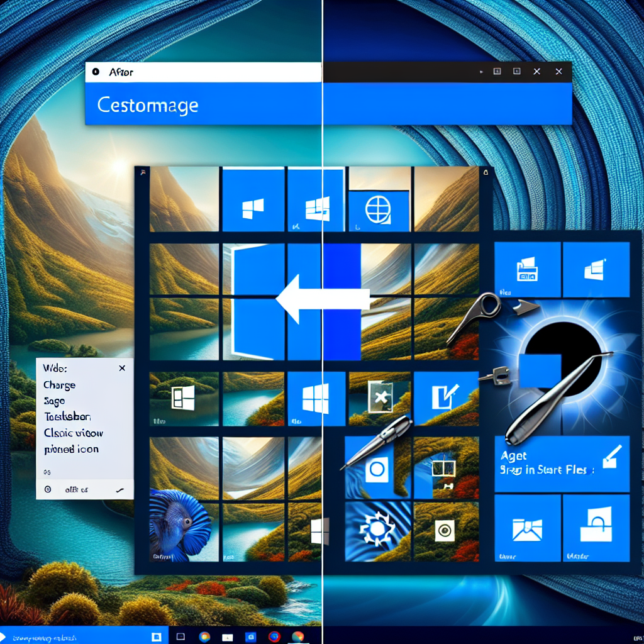Choose Charge in the Wide menu
Screen dimensions: 644x644
click(60, 386)
